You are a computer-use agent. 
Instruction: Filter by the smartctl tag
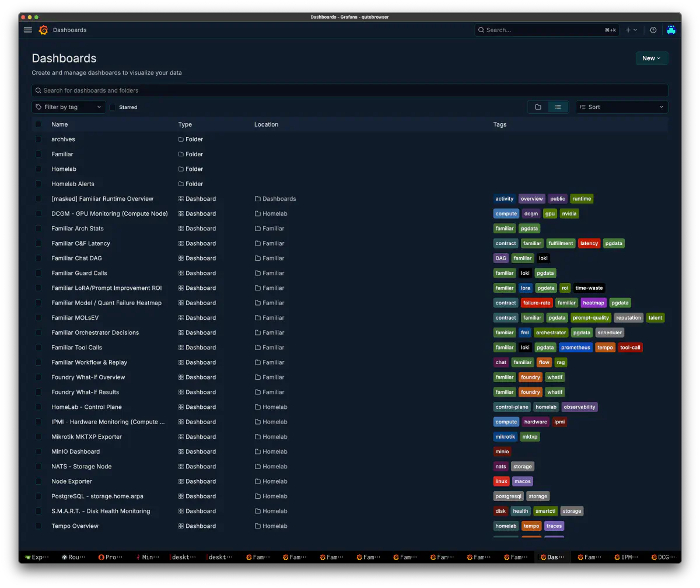545,511
